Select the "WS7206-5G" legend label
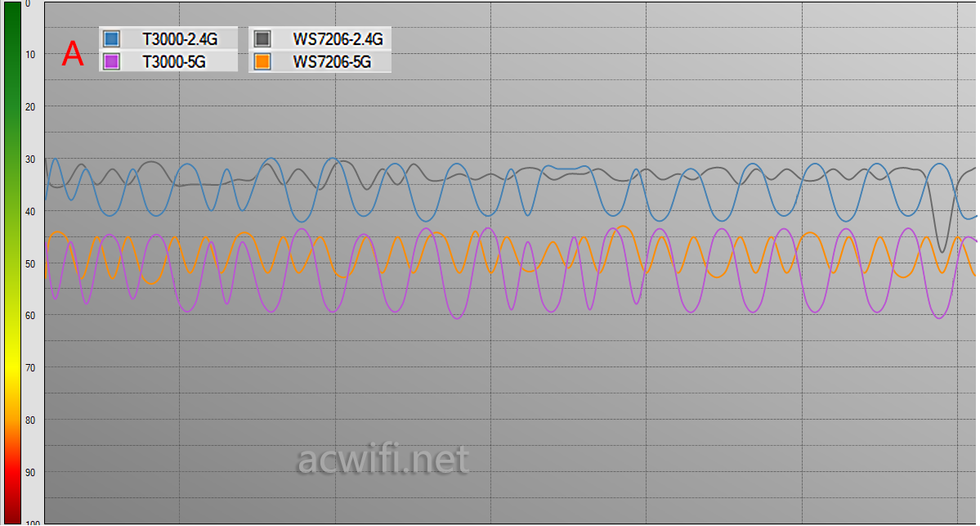Image resolution: width=980 pixels, height=526 pixels. coord(332,62)
